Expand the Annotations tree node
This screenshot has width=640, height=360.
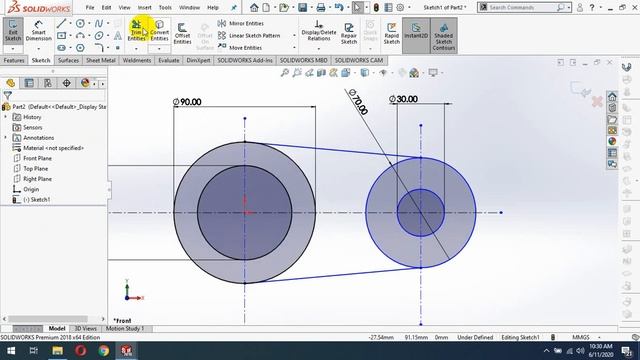tap(6, 138)
